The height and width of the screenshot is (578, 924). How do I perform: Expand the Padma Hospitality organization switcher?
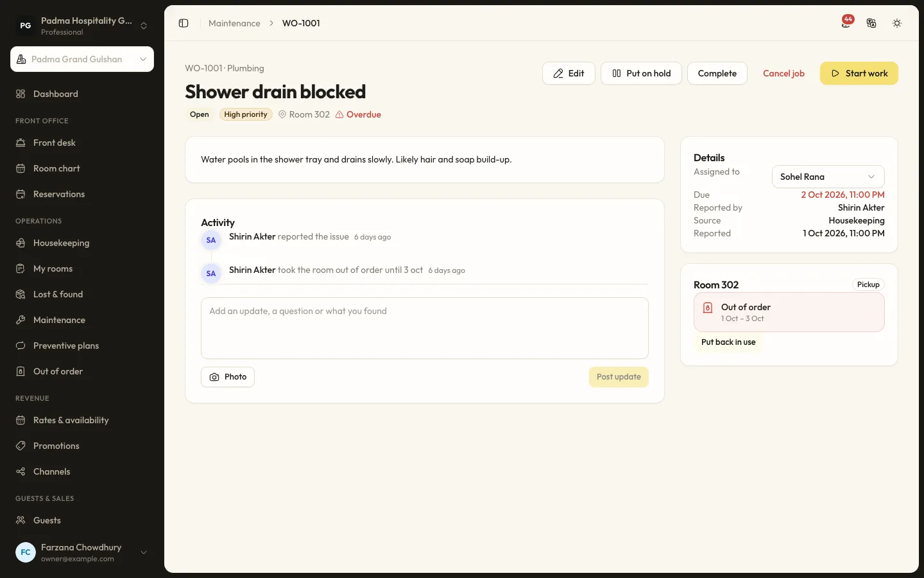coord(82,26)
